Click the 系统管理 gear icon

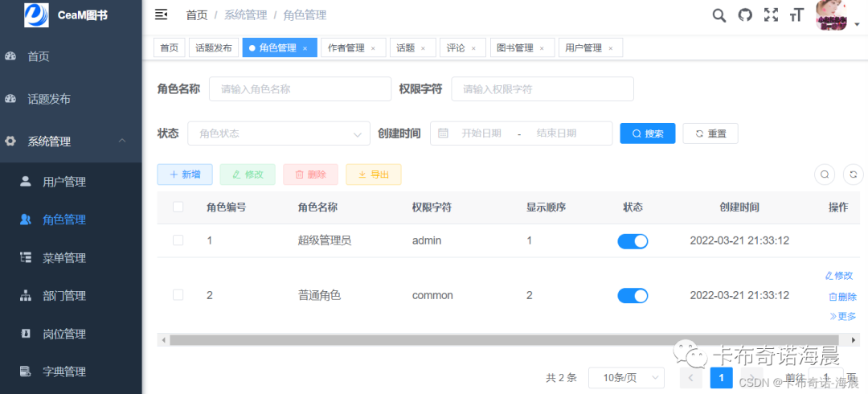click(x=10, y=142)
